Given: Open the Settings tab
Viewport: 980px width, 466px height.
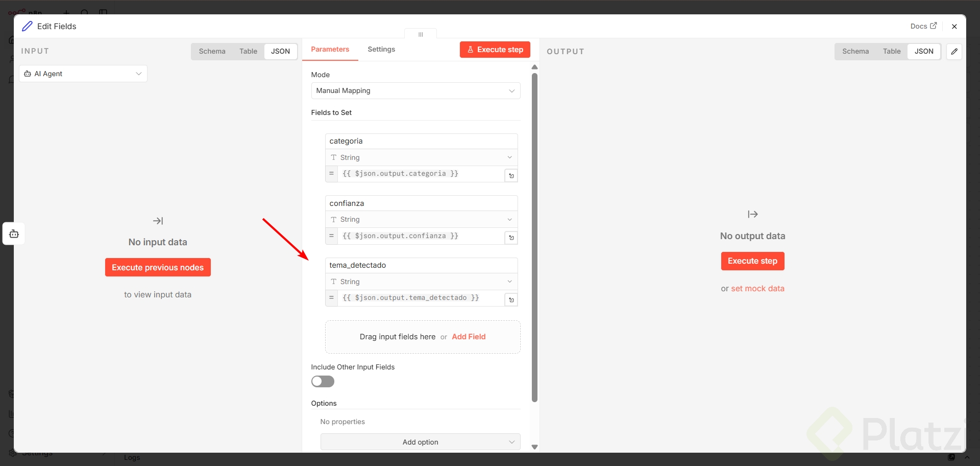Looking at the screenshot, I should [x=381, y=50].
